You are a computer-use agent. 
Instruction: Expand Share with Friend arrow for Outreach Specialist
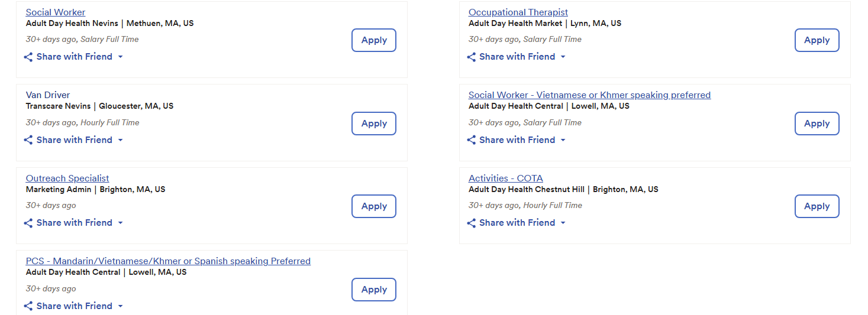pyautogui.click(x=121, y=223)
